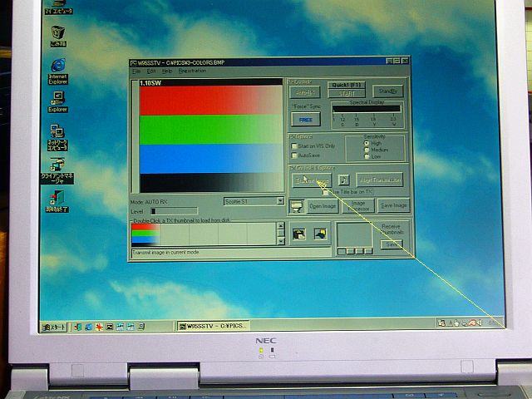Click the monitor icon beside Open Image

(297, 205)
